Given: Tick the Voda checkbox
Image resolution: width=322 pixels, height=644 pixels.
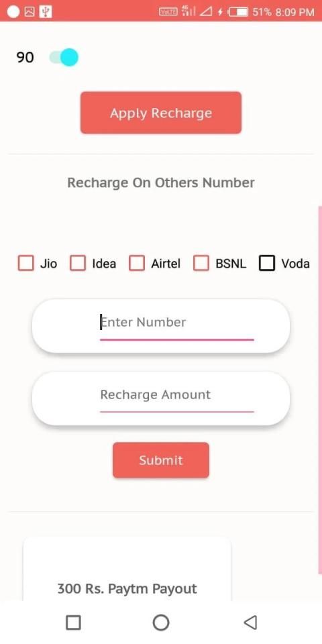Looking at the screenshot, I should coord(266,263).
